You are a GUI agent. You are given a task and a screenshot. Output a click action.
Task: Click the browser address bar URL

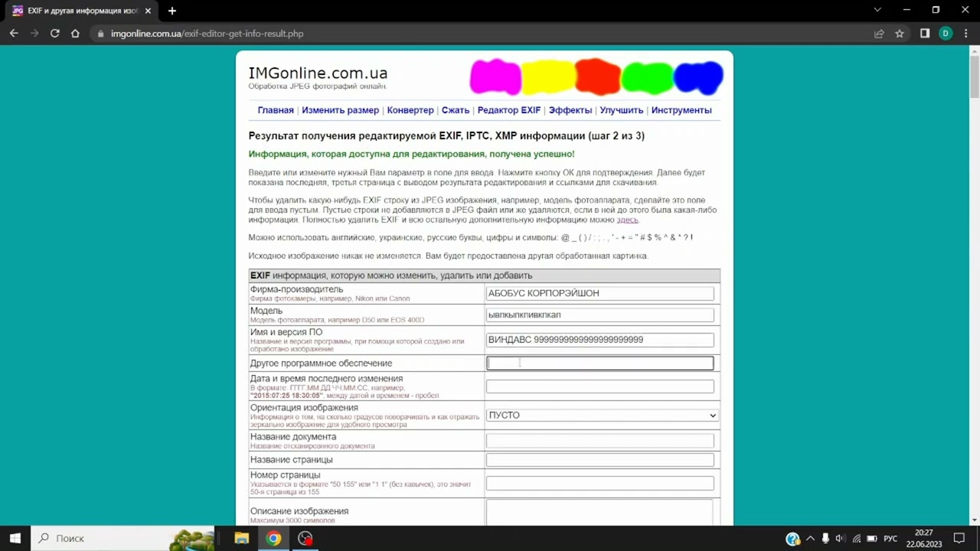point(207,34)
